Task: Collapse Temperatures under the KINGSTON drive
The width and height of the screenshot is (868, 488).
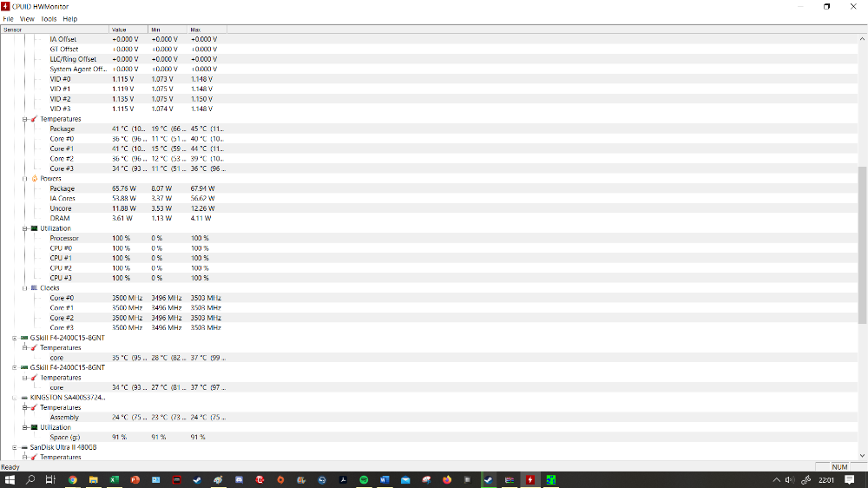Action: 24,408
